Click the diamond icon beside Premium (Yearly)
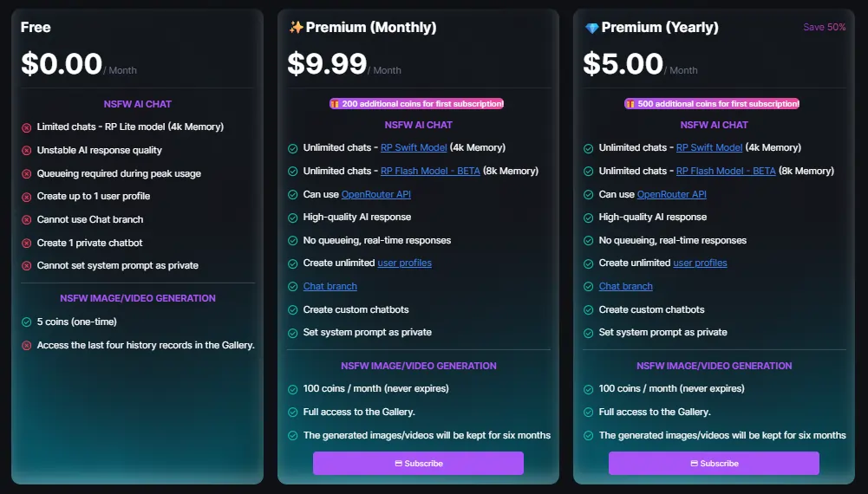This screenshot has height=494, width=868. click(591, 28)
